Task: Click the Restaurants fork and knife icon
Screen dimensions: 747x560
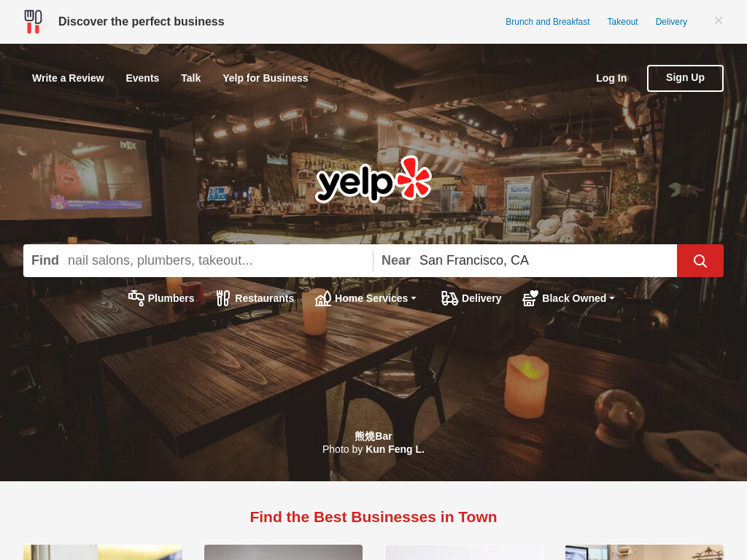Action: [223, 298]
